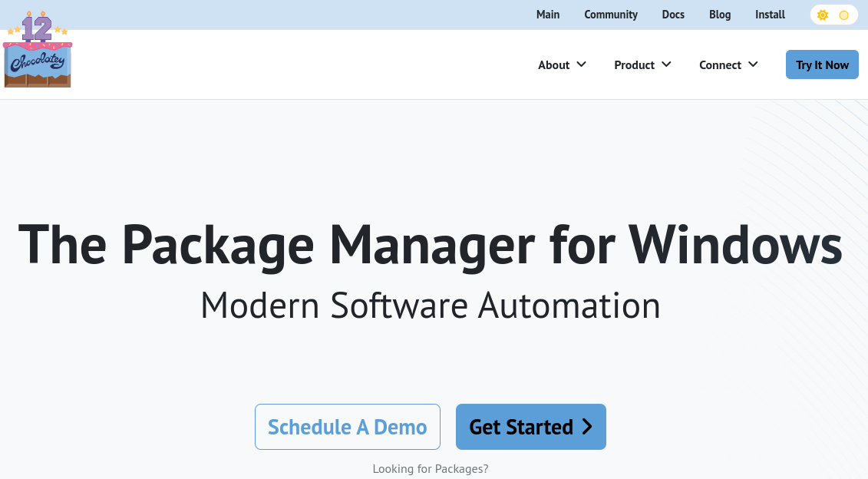Click the Looking for Packages? link

[431, 469]
